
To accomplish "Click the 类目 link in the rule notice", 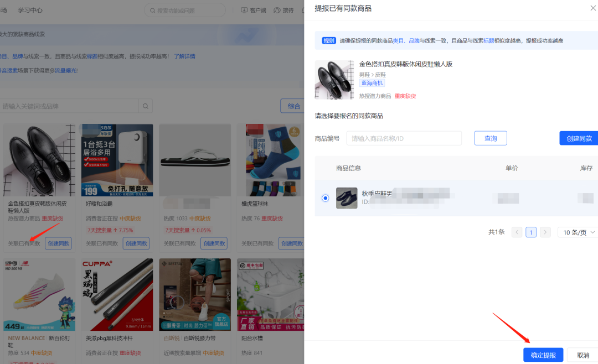I will point(398,40).
